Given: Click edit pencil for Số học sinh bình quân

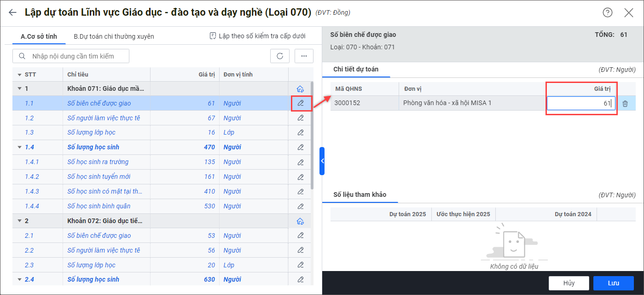Looking at the screenshot, I should point(301,206).
